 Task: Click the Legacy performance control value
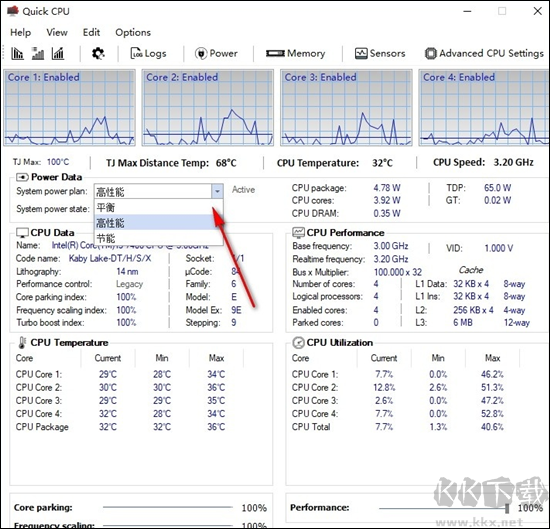tap(129, 284)
